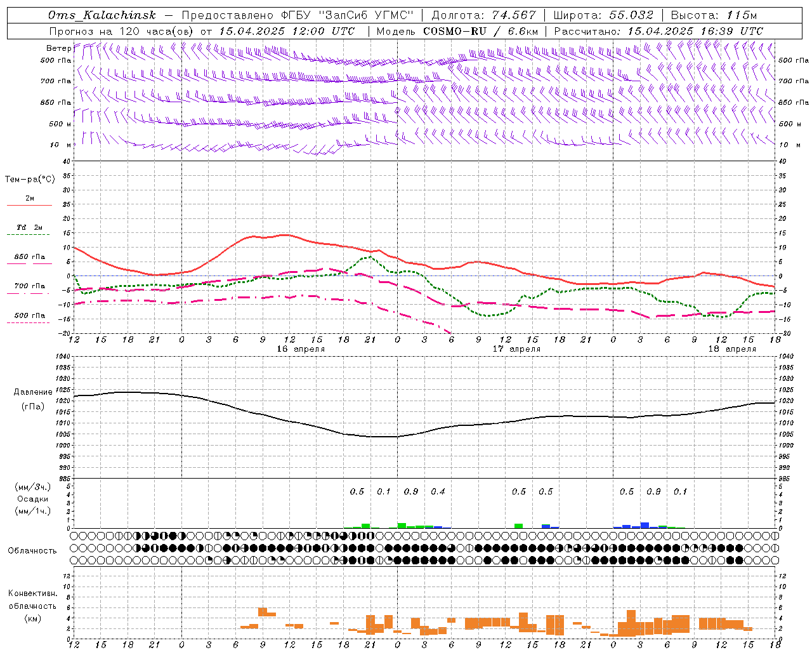Click the Конвективн. convective cloud label
This screenshot has height=650, width=812.
tap(32, 594)
